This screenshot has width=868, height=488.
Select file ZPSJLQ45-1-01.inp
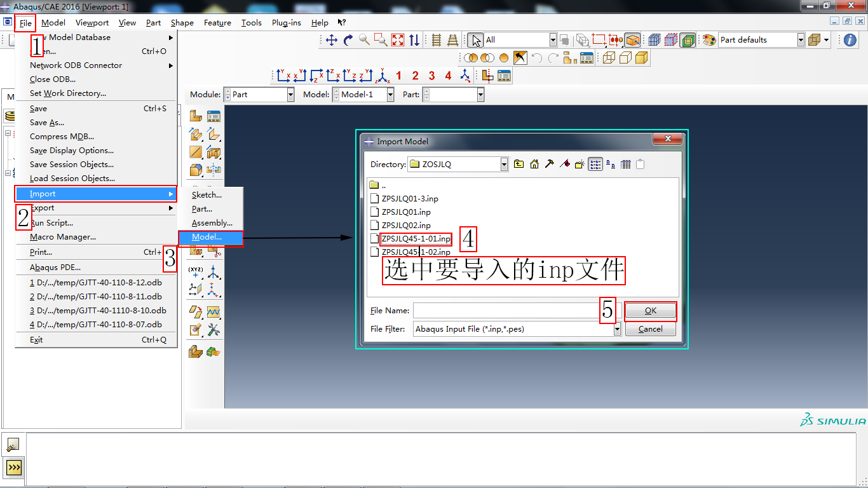(x=416, y=239)
